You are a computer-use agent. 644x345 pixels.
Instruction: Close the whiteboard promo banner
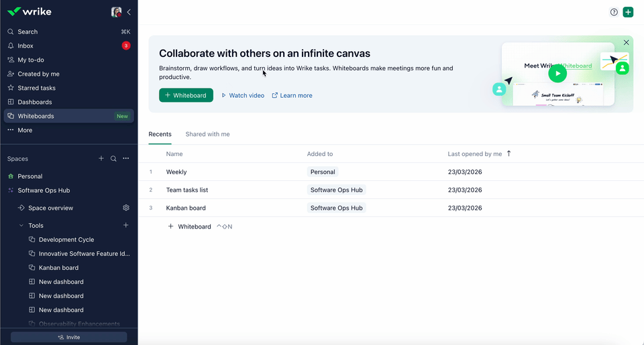click(626, 42)
